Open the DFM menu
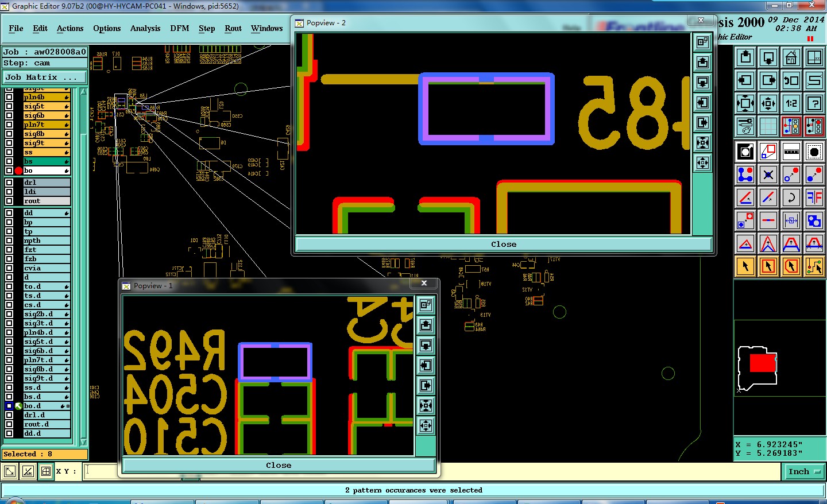827x504 pixels. coord(180,28)
